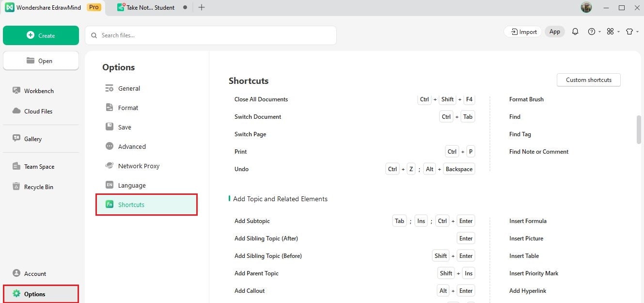Click the user profile avatar
This screenshot has height=303, width=644.
coord(586,7)
